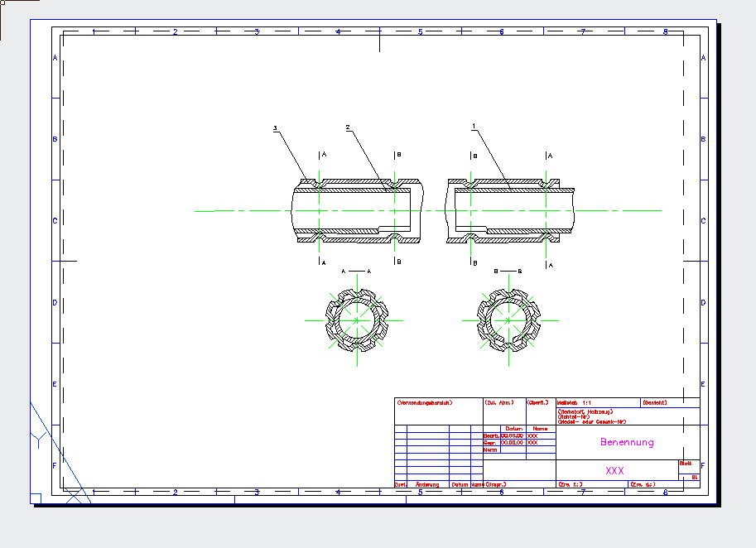This screenshot has height=548, width=756.
Task: Click the magenta Benennung title text
Action: click(x=627, y=442)
